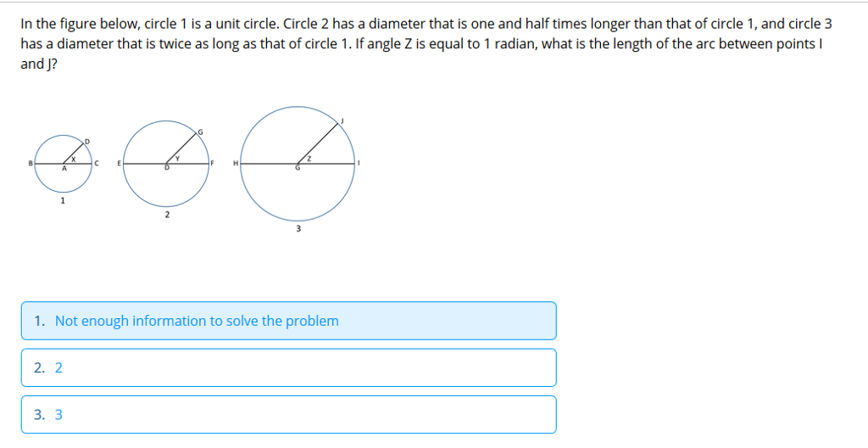868x448 pixels.
Task: Click the question text paragraph
Action: pyautogui.click(x=426, y=44)
